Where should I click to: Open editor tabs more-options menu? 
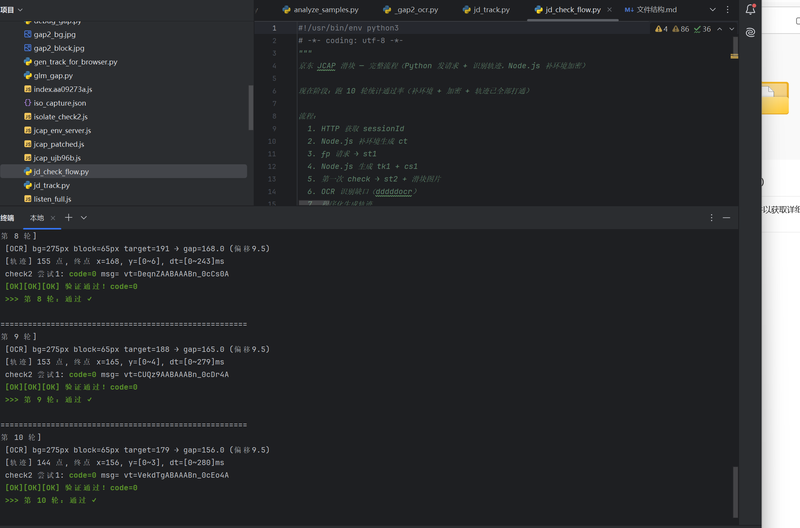[x=728, y=10]
